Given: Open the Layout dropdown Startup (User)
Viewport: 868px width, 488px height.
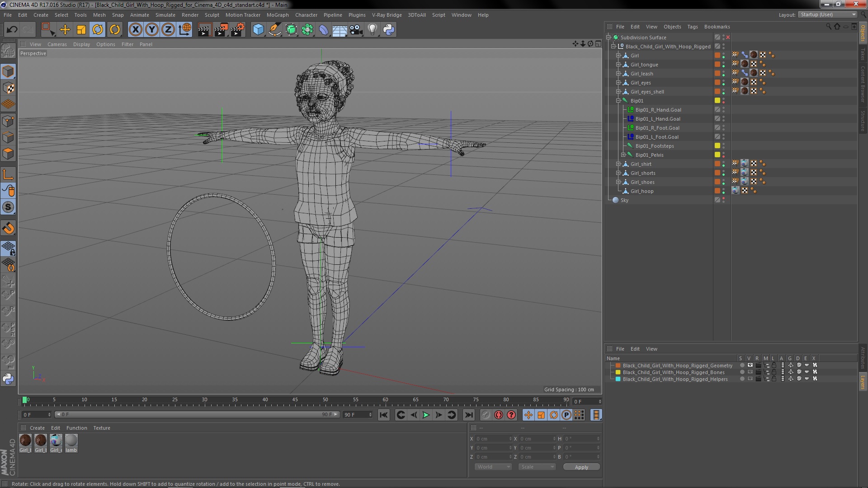Looking at the screenshot, I should coord(827,15).
